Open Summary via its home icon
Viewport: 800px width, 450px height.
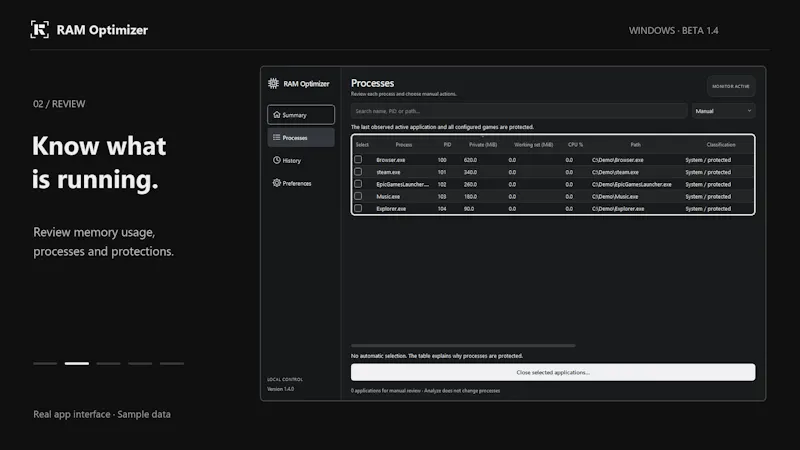click(277, 115)
